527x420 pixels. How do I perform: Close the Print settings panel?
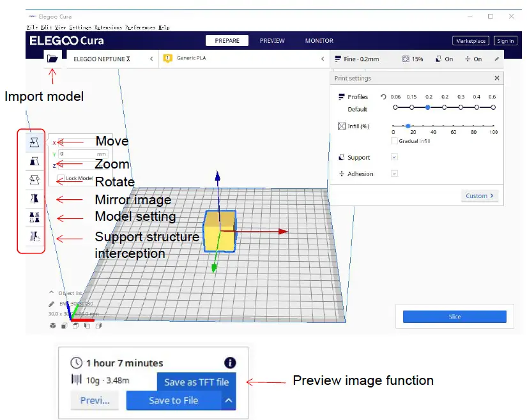497,78
